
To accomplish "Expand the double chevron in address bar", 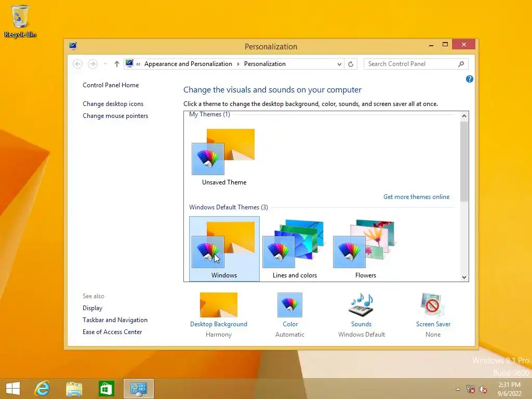I will (x=138, y=64).
